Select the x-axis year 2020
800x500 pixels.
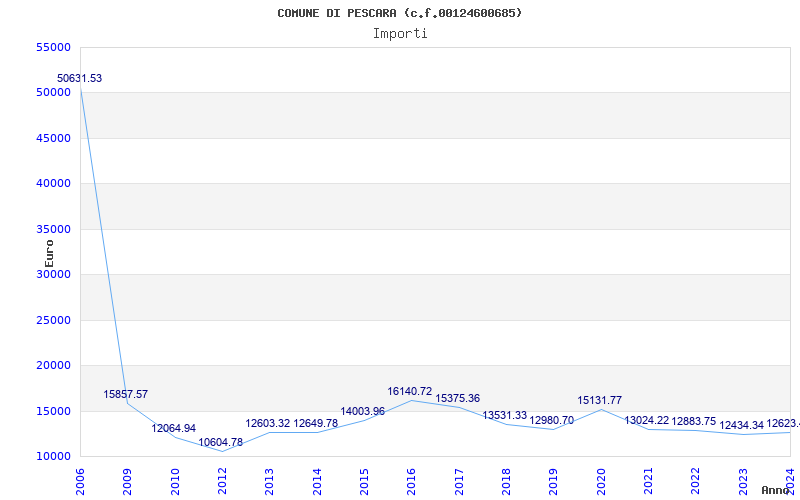point(601,482)
